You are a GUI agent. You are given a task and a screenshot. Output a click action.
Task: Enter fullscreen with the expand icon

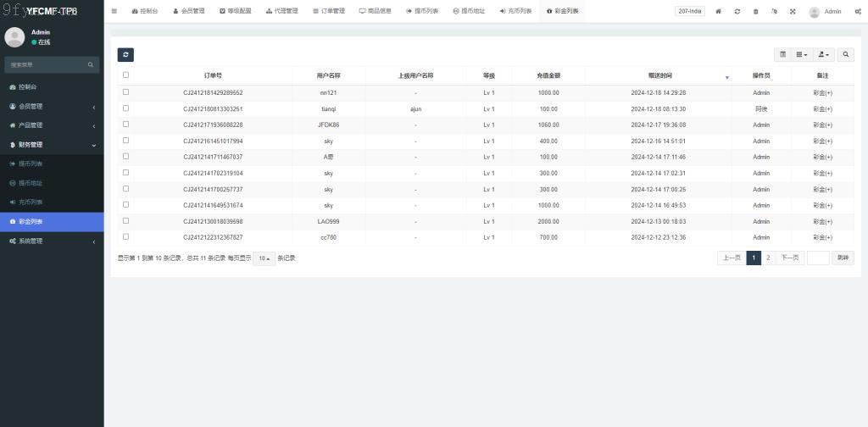(x=793, y=12)
